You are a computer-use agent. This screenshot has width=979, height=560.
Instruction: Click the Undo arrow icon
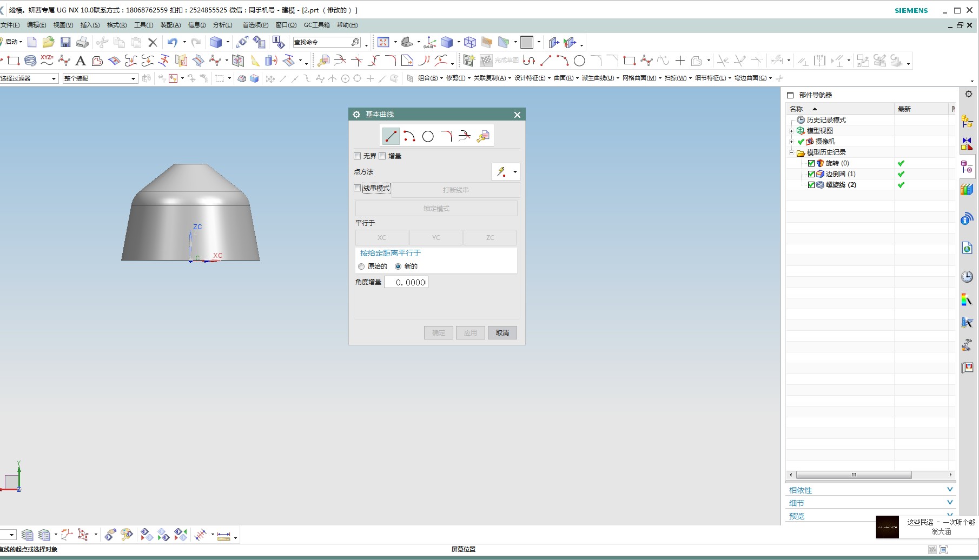click(x=173, y=42)
